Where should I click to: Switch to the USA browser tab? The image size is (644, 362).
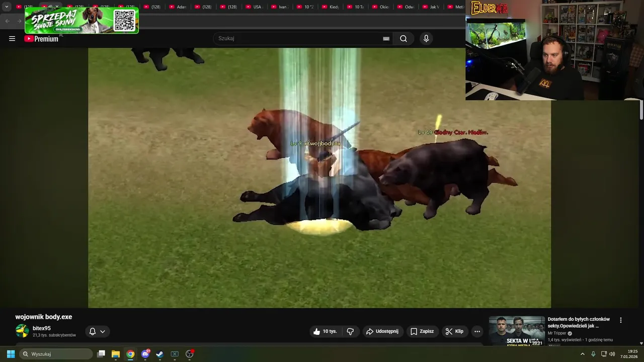coord(255,7)
